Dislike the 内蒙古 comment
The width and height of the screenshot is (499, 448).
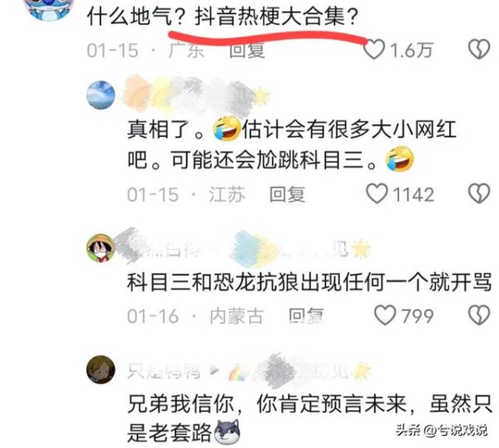[479, 315]
